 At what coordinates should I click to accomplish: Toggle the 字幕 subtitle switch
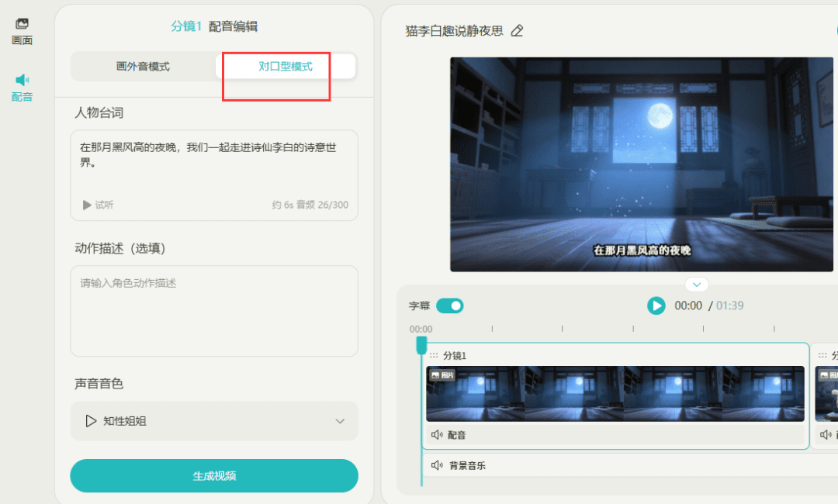pos(449,306)
